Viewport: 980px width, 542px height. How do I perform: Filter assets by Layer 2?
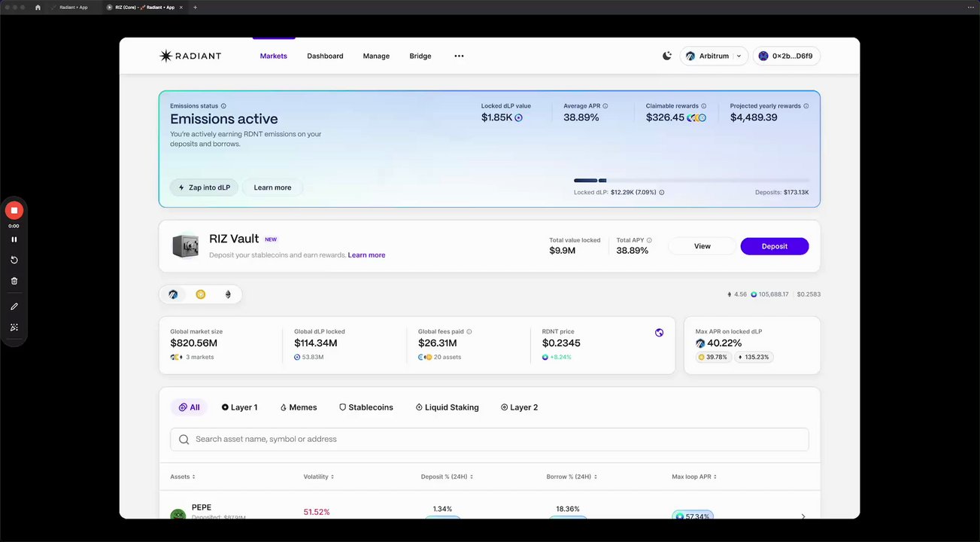pos(519,407)
